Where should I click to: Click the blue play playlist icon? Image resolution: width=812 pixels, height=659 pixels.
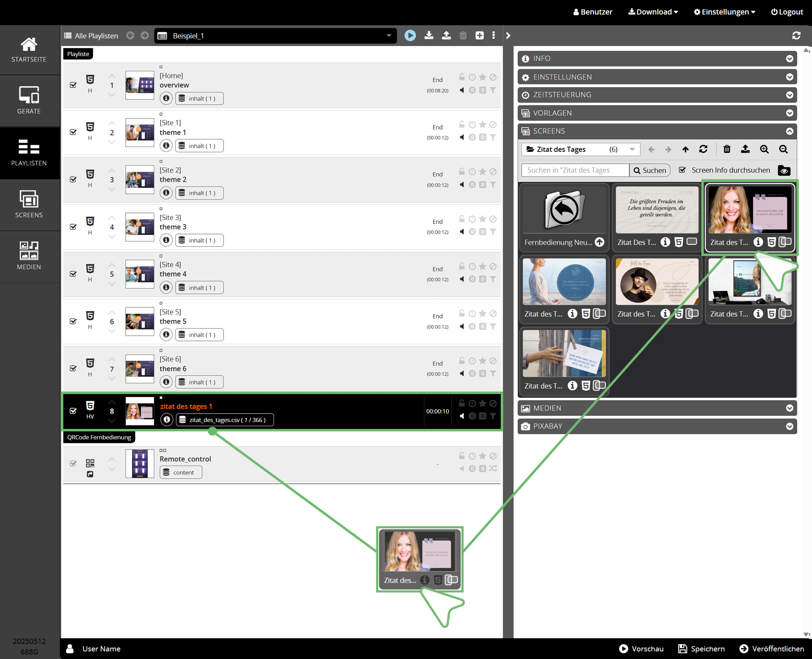pyautogui.click(x=410, y=36)
